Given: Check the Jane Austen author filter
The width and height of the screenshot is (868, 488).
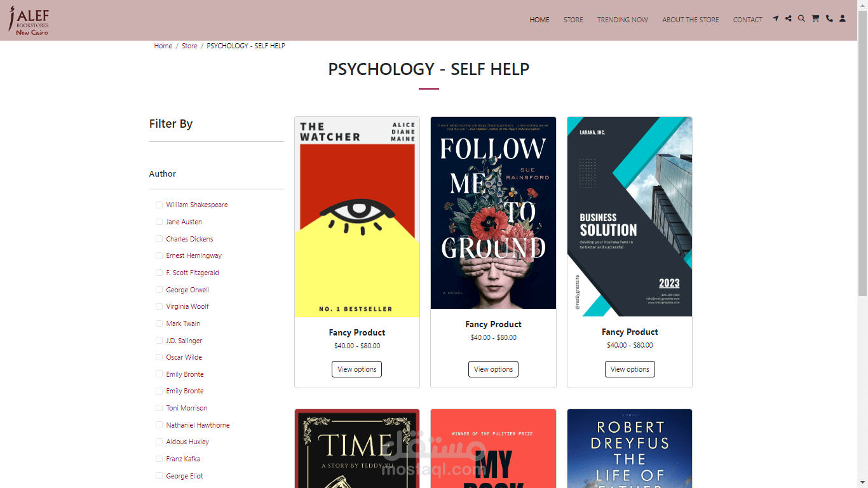Looking at the screenshot, I should (159, 222).
